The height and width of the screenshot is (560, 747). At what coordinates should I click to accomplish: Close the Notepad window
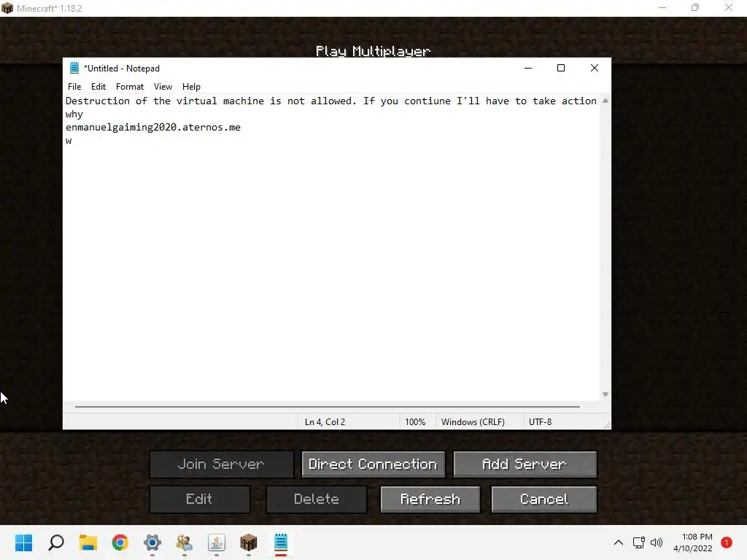click(594, 68)
